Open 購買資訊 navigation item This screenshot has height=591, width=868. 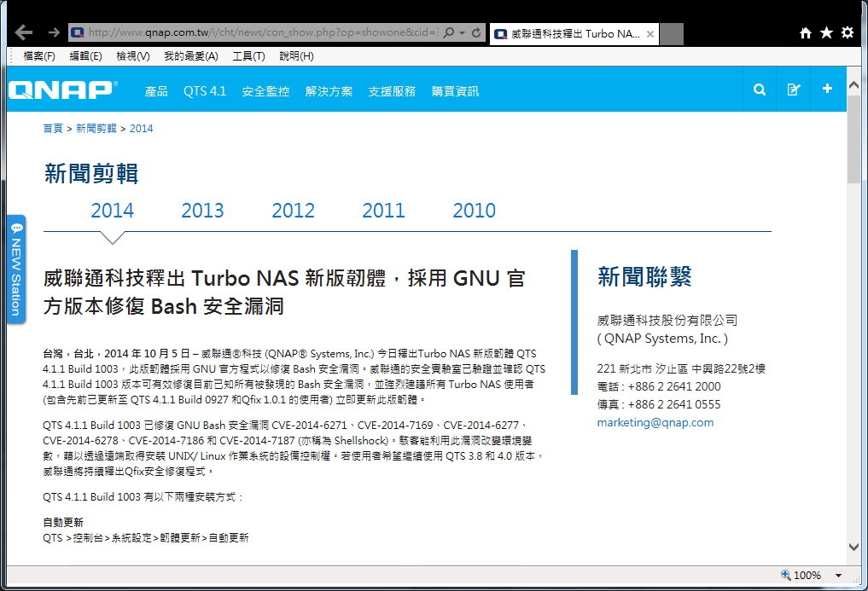[x=455, y=91]
